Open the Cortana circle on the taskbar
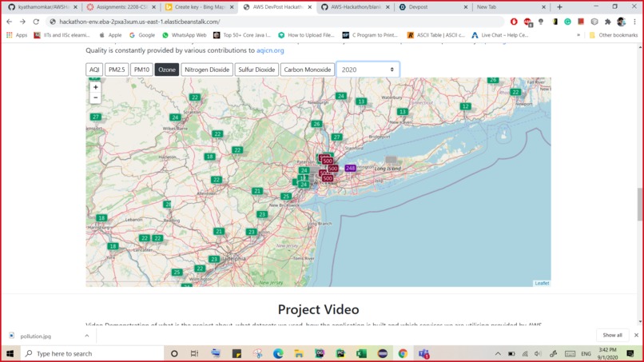 174,353
